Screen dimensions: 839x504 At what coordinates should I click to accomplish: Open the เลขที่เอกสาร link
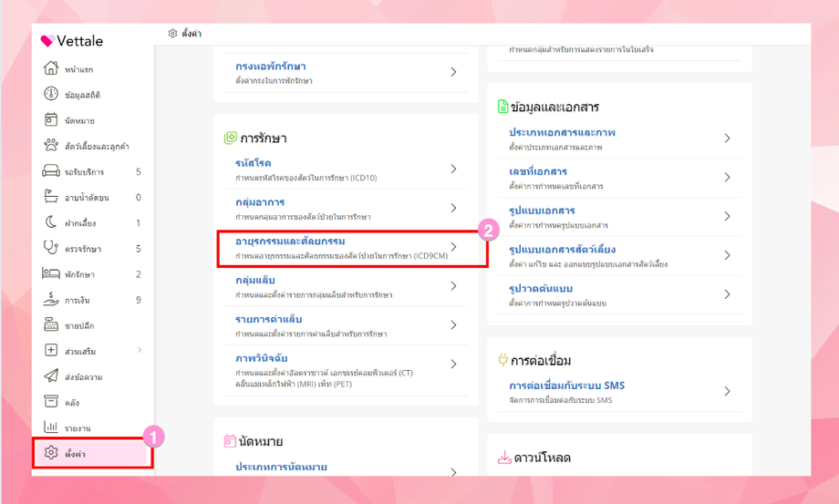tap(538, 171)
